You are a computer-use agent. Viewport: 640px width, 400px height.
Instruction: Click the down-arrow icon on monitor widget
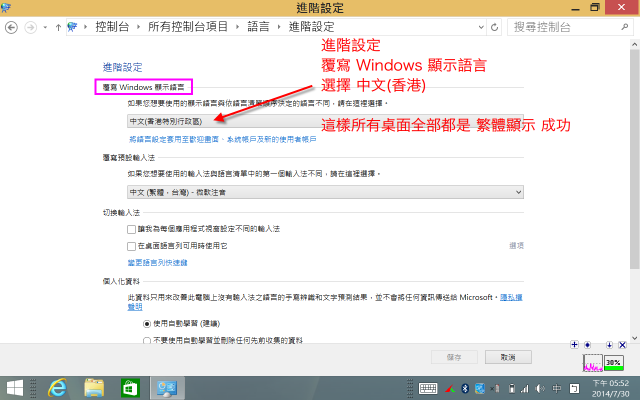[609, 345]
